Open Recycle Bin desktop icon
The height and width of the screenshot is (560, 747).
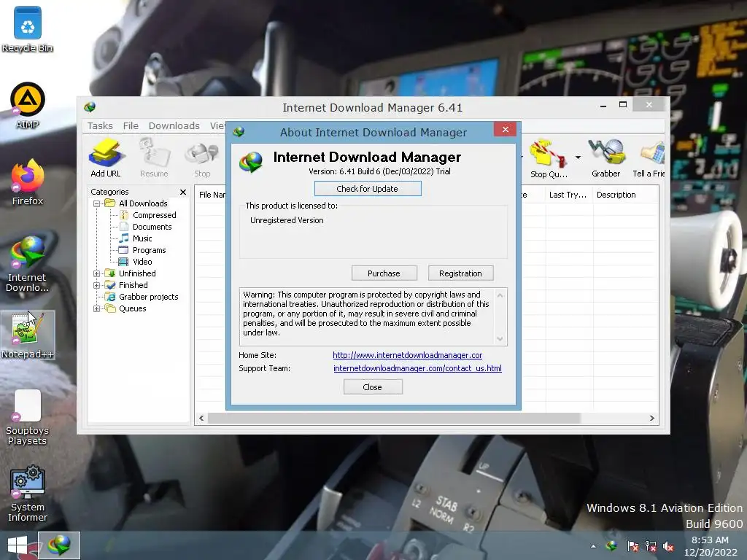coord(28,29)
